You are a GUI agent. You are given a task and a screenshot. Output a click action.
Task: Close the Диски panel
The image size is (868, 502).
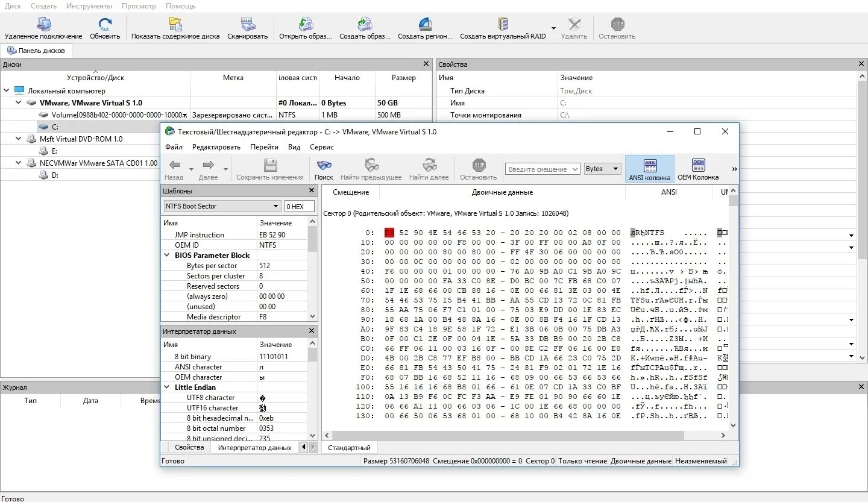point(426,64)
